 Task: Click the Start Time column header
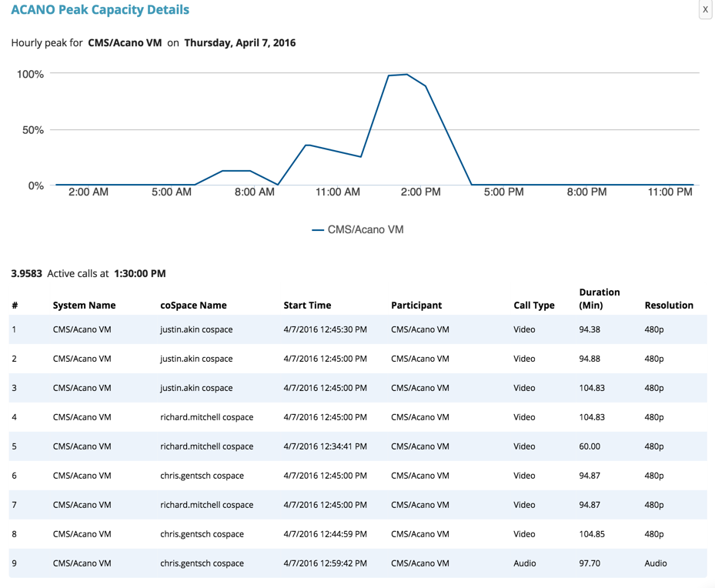point(307,306)
